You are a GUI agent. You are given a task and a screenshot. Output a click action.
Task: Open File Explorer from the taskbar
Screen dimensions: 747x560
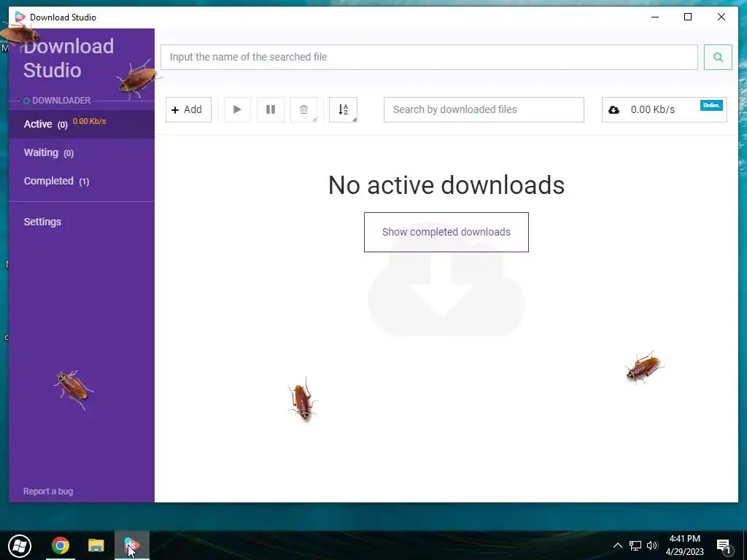96,545
